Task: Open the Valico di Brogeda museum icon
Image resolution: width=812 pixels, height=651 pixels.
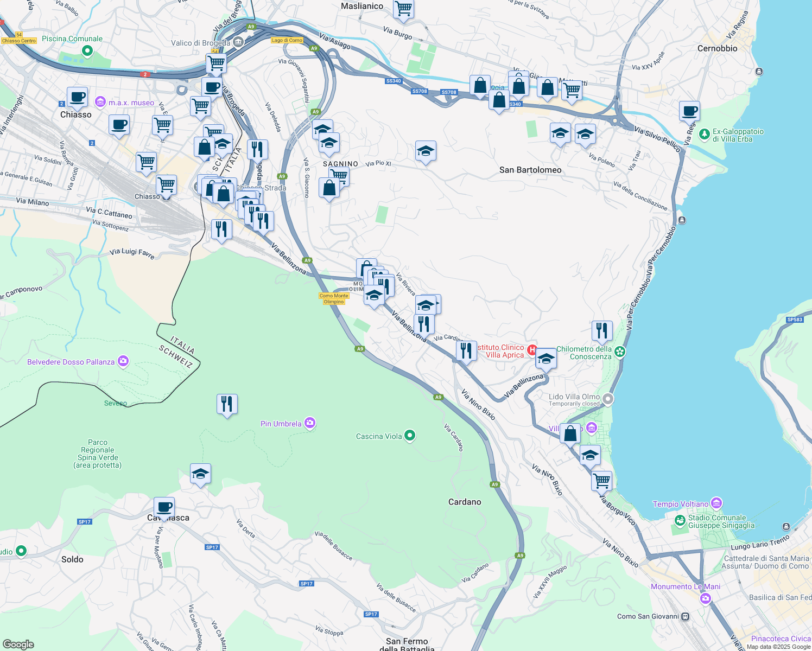Action: pyautogui.click(x=238, y=42)
